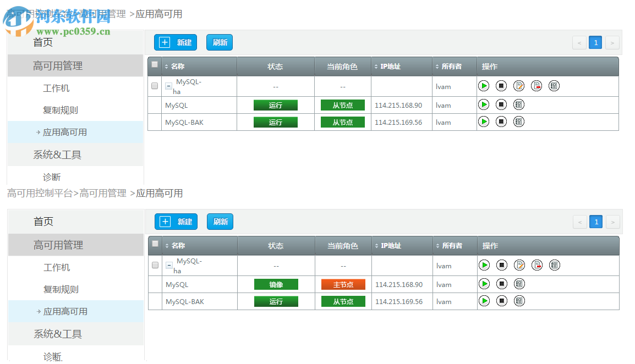Click the orange 主节点 role badge
635x364 pixels.
tap(343, 284)
